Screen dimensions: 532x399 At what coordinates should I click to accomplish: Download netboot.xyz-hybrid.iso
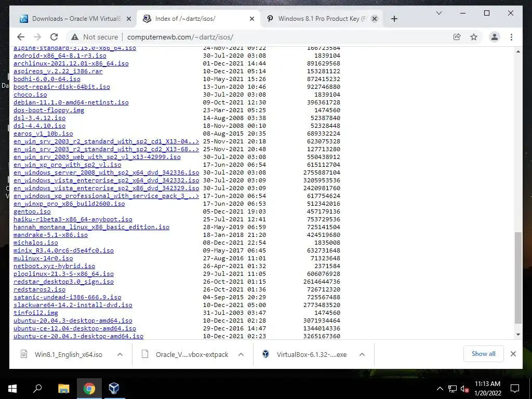pos(54,267)
